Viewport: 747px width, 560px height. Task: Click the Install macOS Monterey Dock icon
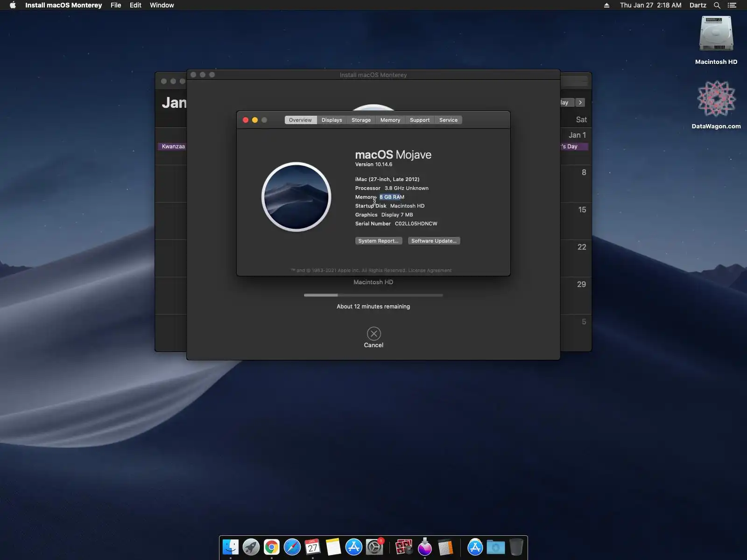(425, 547)
